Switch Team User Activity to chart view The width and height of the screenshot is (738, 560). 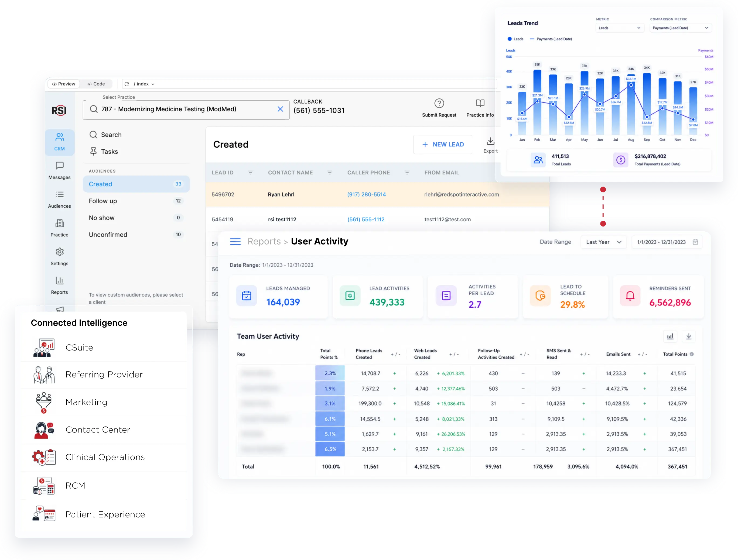[x=670, y=336]
